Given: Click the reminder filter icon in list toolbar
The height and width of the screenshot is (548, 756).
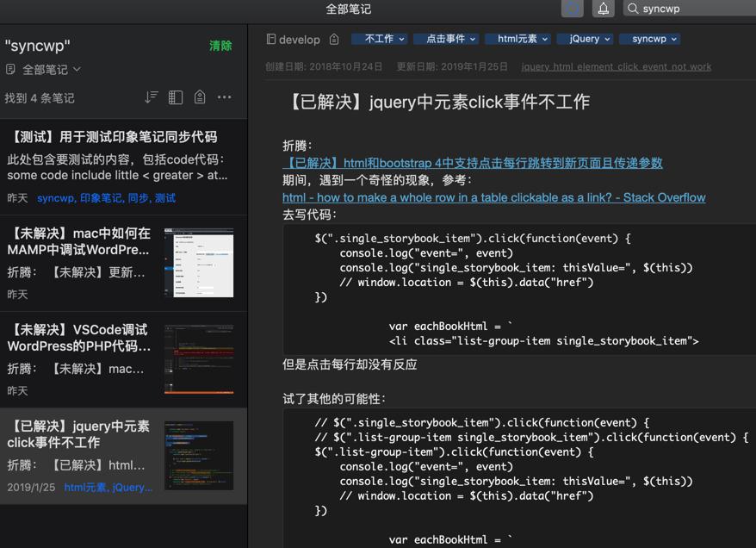Looking at the screenshot, I should pyautogui.click(x=200, y=97).
